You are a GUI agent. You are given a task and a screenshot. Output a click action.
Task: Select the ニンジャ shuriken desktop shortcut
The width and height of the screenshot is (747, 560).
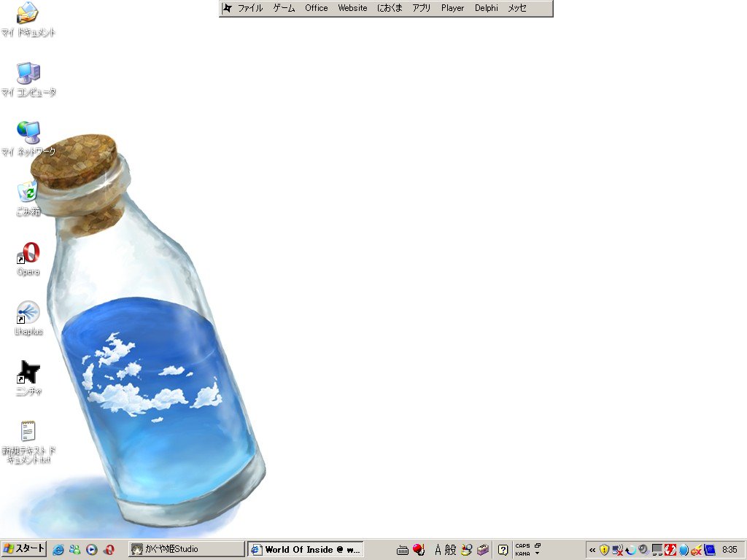(28, 378)
